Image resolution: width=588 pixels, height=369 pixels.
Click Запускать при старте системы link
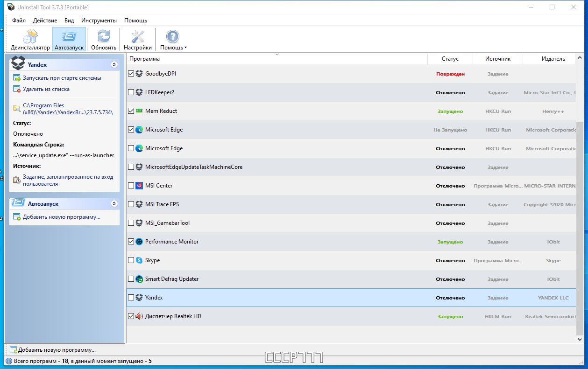tap(62, 78)
